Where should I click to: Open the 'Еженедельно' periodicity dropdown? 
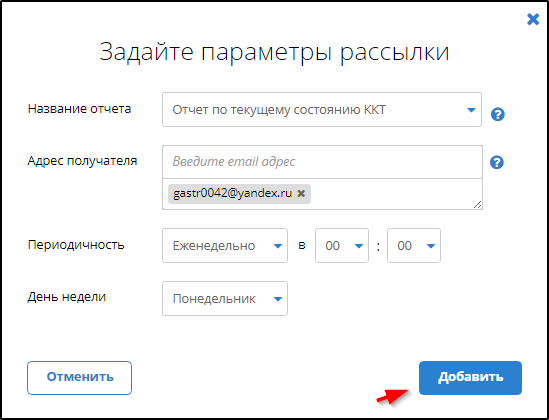pyautogui.click(x=225, y=246)
